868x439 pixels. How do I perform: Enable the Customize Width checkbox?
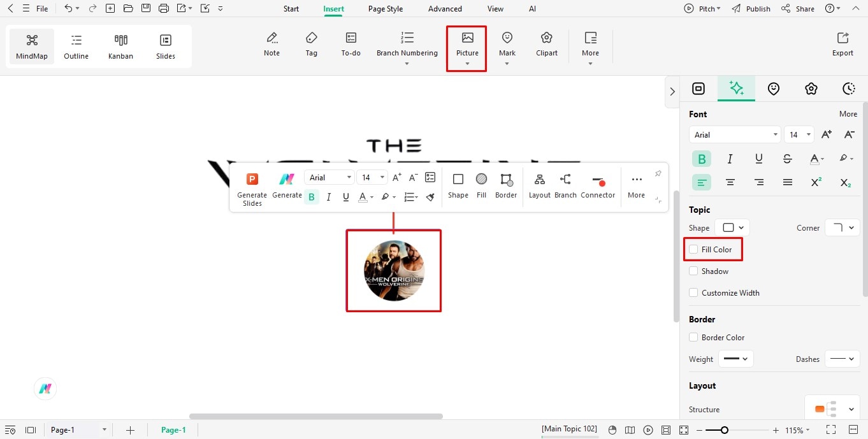[x=693, y=292]
